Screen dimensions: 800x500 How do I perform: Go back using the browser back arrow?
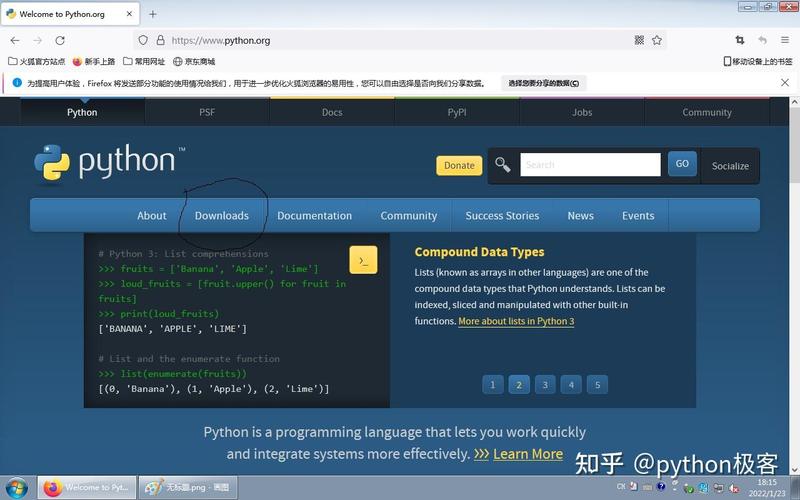[x=15, y=40]
